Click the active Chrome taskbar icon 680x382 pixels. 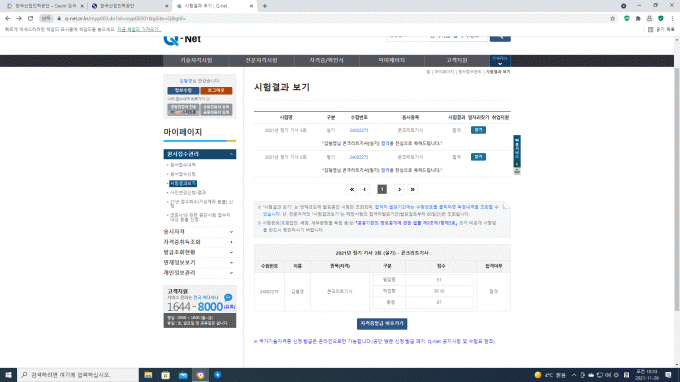click(x=200, y=375)
